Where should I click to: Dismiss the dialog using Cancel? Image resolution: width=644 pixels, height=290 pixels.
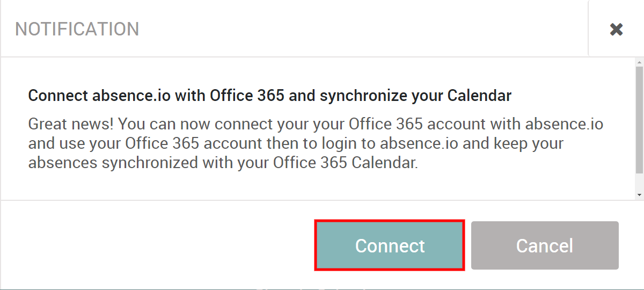point(545,245)
